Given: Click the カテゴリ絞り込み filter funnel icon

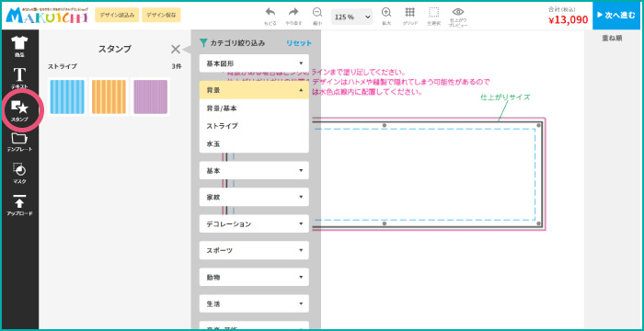Looking at the screenshot, I should pos(203,42).
